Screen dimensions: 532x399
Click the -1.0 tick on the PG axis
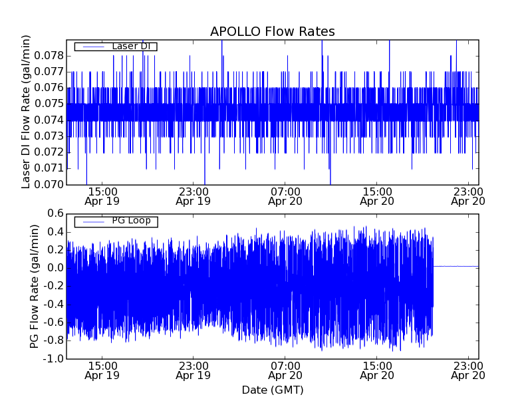tap(53, 358)
